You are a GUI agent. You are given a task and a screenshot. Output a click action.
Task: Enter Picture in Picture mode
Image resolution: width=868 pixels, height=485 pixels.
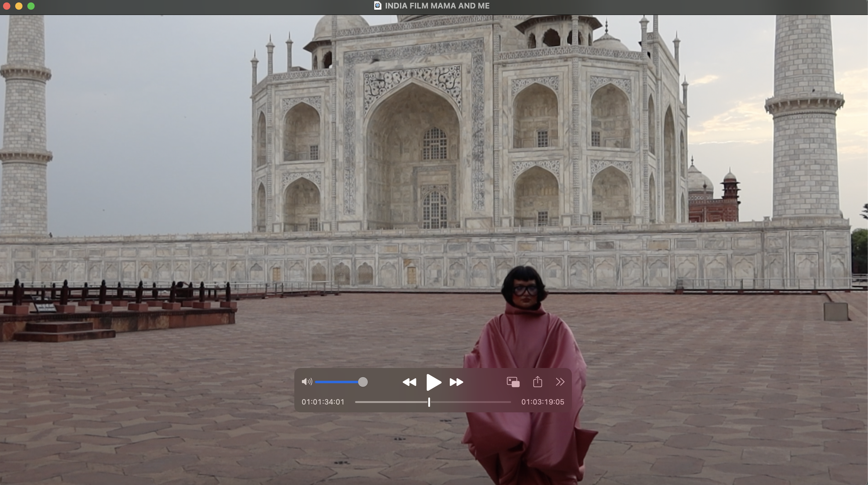pos(513,382)
